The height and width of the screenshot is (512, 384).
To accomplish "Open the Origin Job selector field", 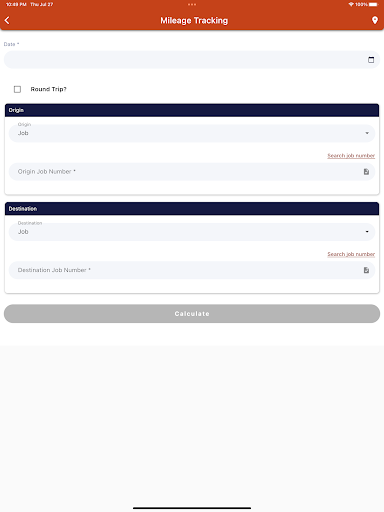I will click(x=192, y=133).
